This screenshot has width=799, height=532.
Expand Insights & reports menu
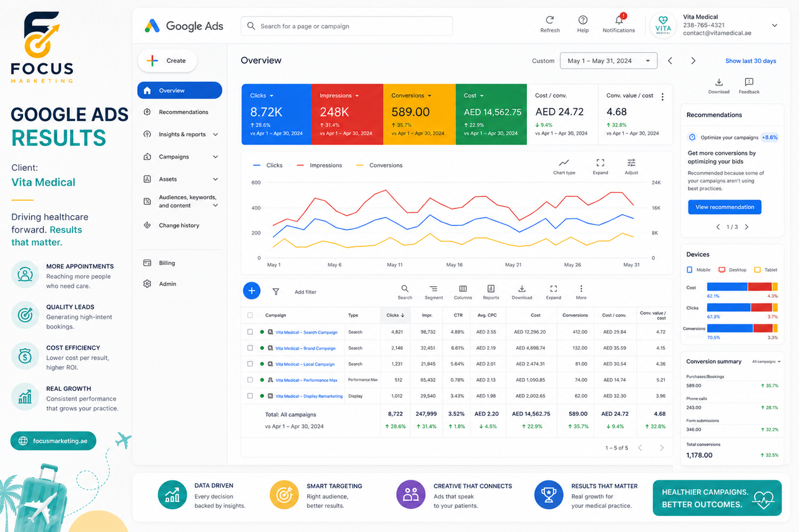click(x=215, y=134)
